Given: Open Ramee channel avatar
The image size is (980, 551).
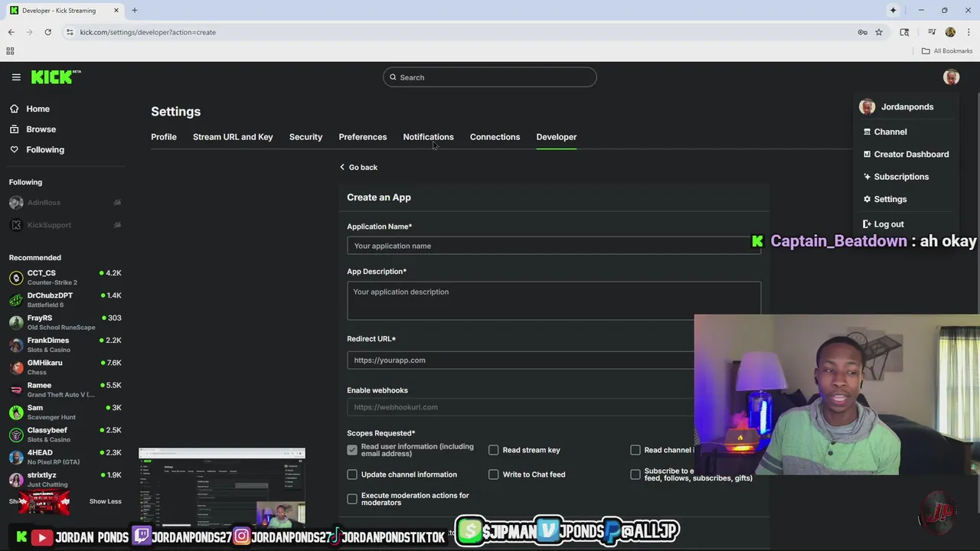Looking at the screenshot, I should pyautogui.click(x=16, y=390).
